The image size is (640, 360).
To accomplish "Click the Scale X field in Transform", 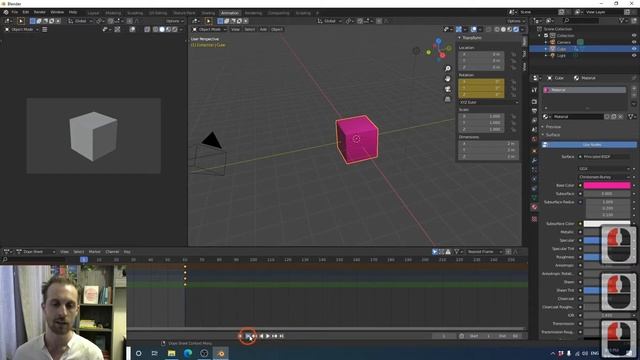I will [x=481, y=116].
